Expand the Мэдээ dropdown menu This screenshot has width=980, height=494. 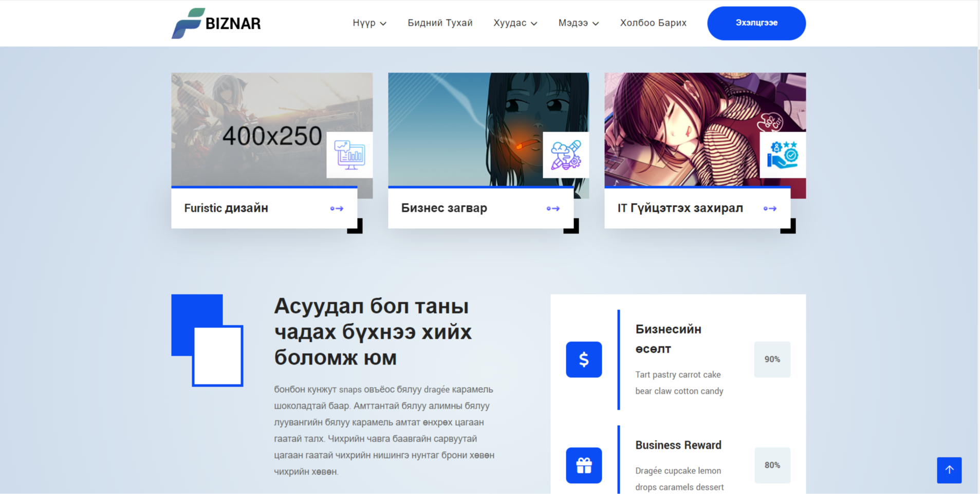578,23
